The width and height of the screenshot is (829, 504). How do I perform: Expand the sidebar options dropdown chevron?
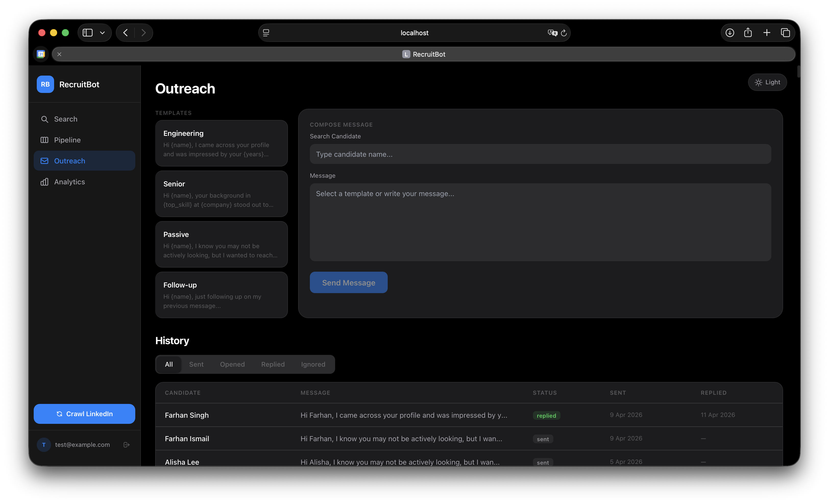point(103,33)
